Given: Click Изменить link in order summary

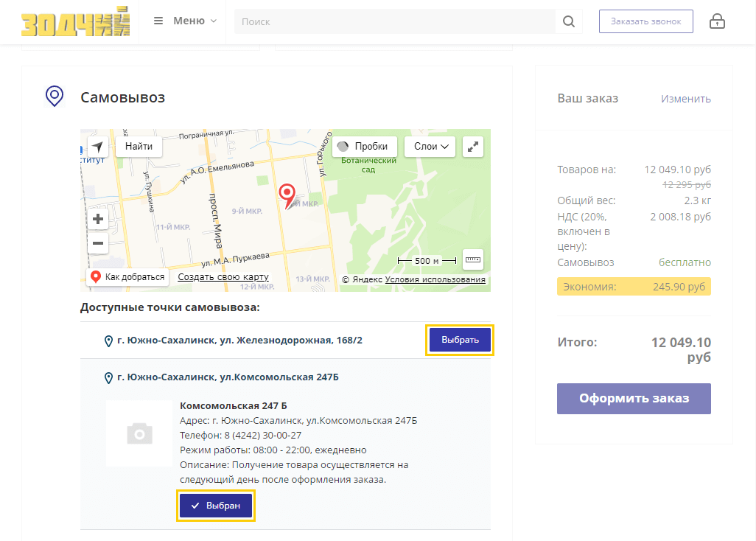Looking at the screenshot, I should 685,99.
